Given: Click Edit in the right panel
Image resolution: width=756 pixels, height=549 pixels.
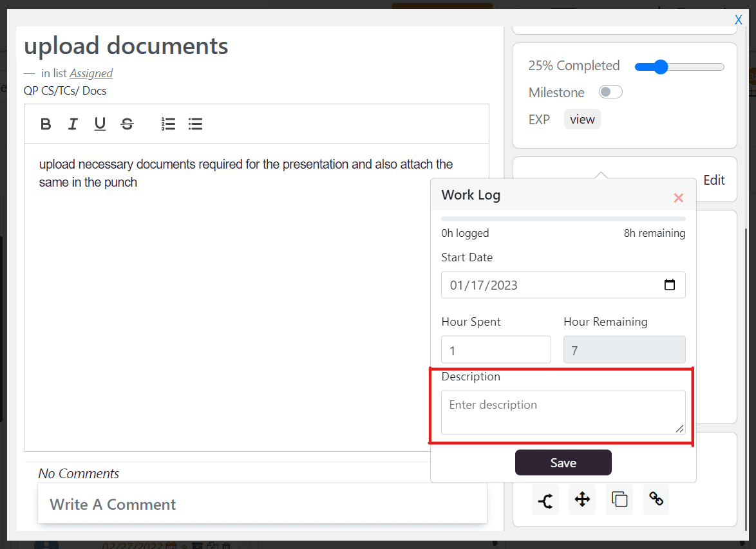Looking at the screenshot, I should pyautogui.click(x=713, y=180).
